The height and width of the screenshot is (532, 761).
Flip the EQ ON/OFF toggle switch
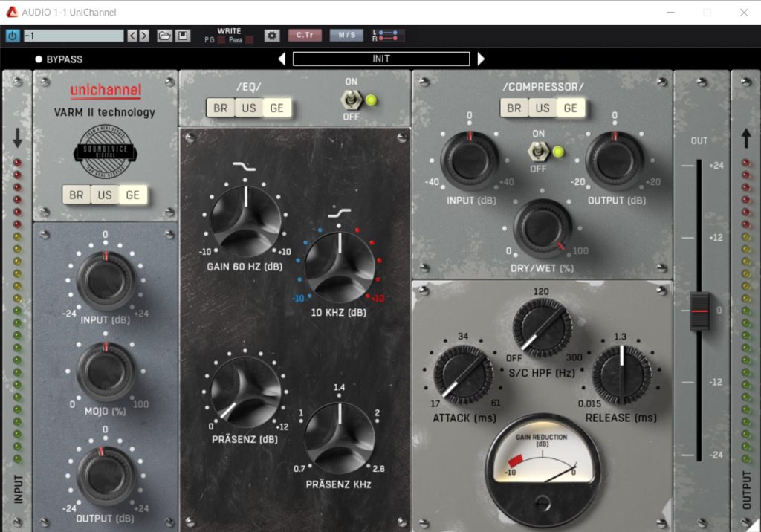[351, 100]
